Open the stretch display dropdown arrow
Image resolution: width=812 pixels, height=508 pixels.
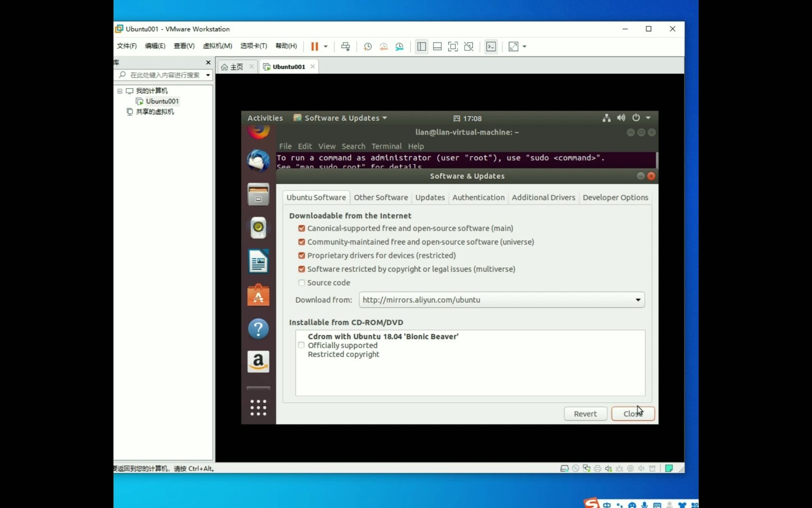click(x=524, y=47)
